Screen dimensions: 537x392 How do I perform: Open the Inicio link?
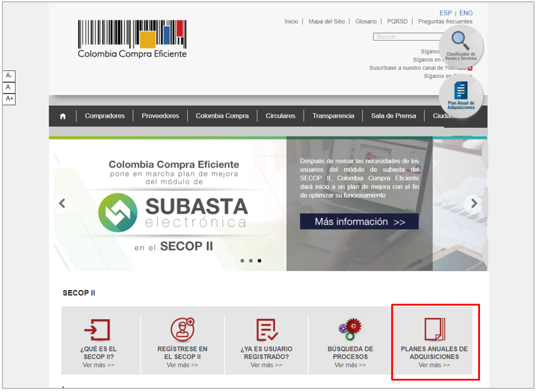click(291, 22)
